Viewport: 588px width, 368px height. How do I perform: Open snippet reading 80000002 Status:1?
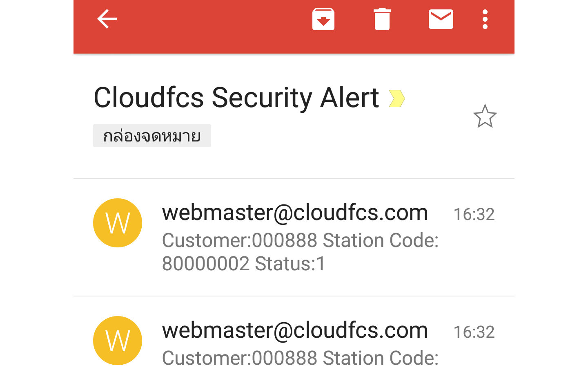tap(243, 264)
